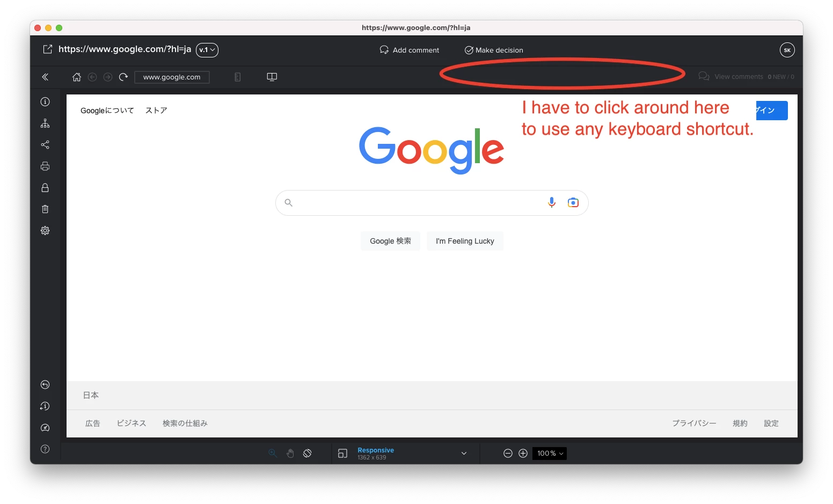
Task: Click the Googleについて link
Action: coord(107,111)
